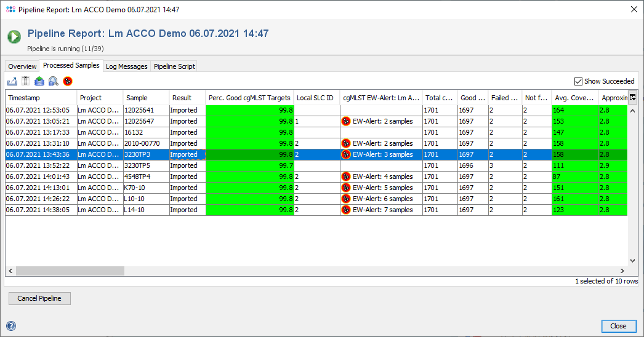The width and height of the screenshot is (644, 337).
Task: Click the export table icon in toolbar
Action: [12, 81]
